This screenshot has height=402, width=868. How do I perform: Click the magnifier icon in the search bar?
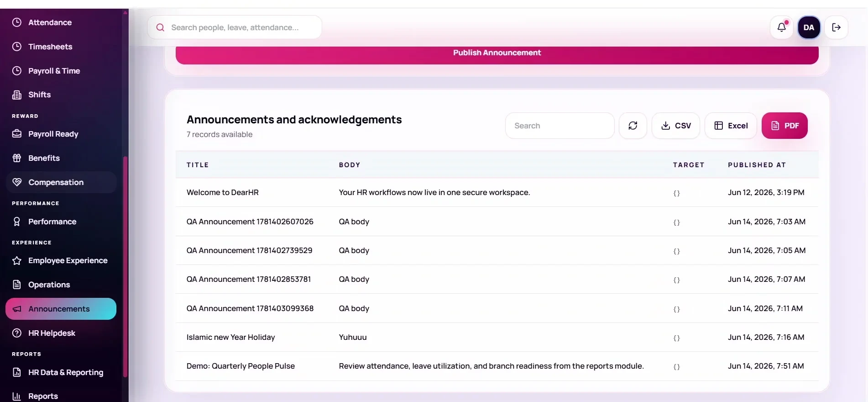click(160, 27)
